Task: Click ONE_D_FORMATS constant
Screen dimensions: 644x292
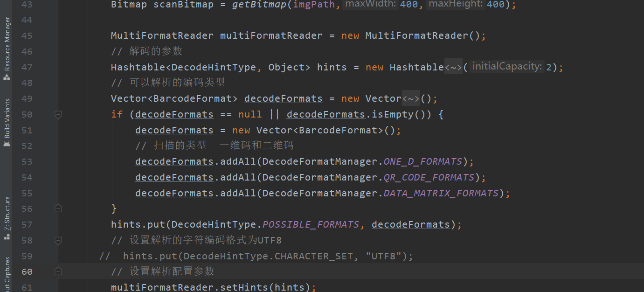Action: [x=422, y=162]
